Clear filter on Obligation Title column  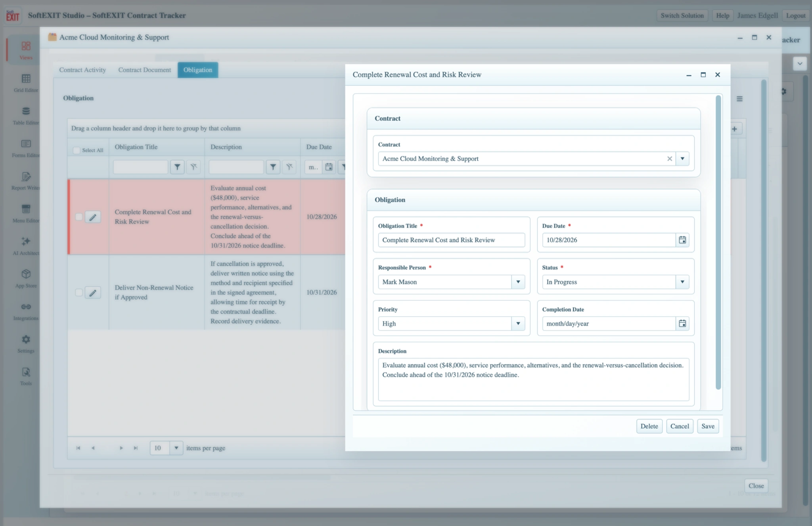pos(193,167)
